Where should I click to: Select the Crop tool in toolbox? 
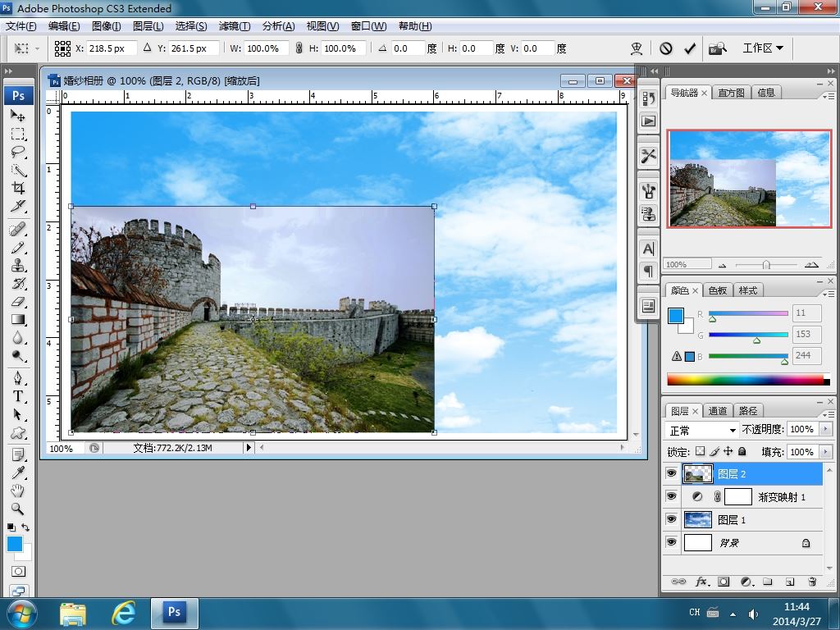(x=18, y=188)
